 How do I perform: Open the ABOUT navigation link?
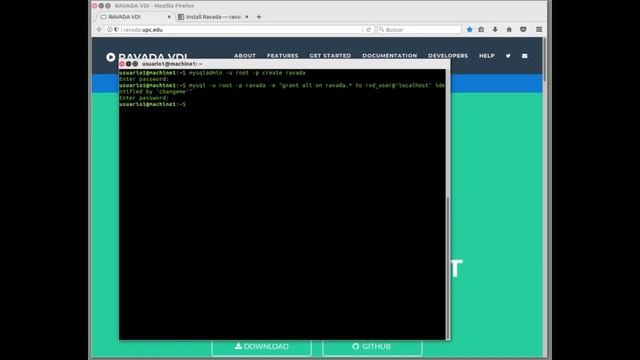245,56
